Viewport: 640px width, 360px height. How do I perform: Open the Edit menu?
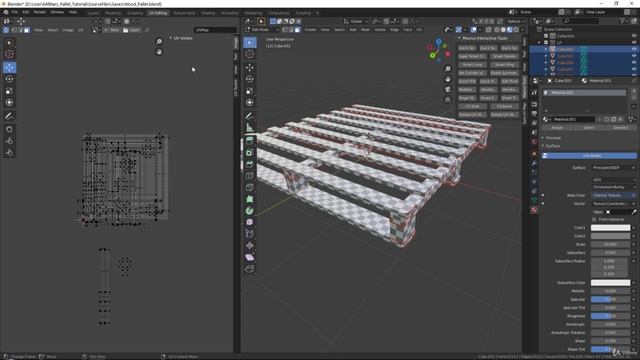(x=26, y=12)
